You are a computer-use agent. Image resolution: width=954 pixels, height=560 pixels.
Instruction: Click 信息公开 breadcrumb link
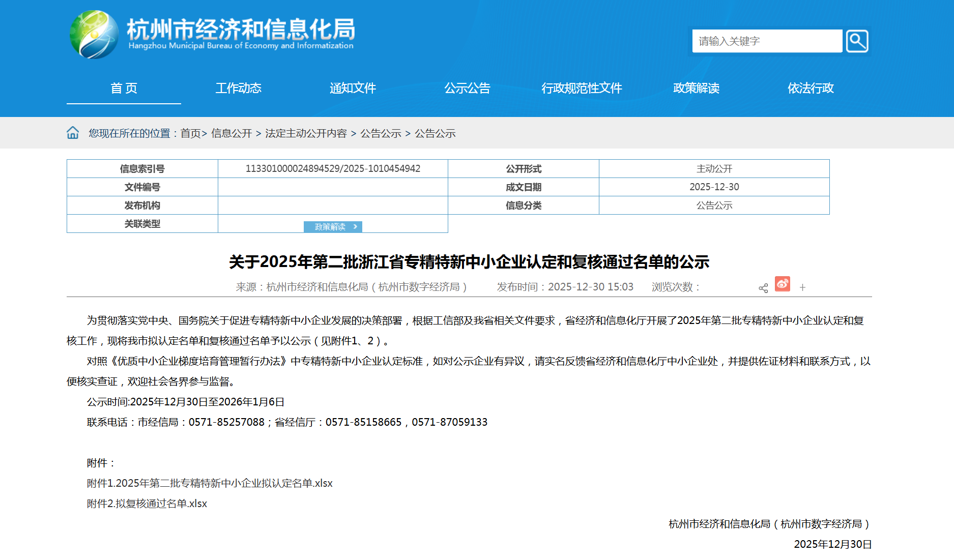point(232,133)
